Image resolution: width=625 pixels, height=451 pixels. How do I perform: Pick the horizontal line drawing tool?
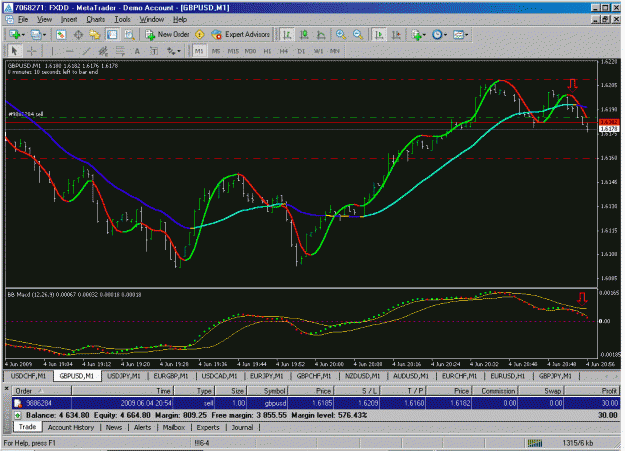coord(69,51)
